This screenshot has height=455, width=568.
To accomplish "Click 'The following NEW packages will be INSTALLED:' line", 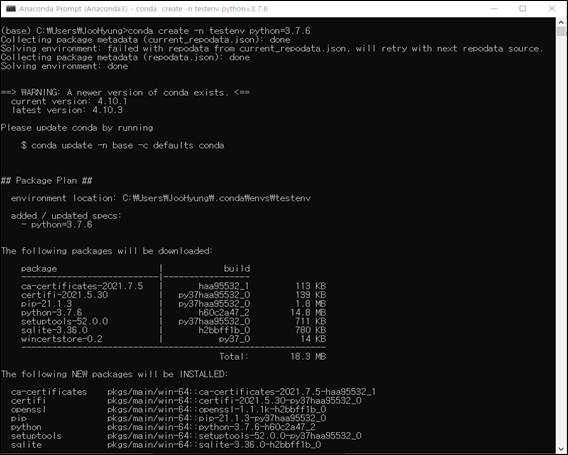I will 114,374.
